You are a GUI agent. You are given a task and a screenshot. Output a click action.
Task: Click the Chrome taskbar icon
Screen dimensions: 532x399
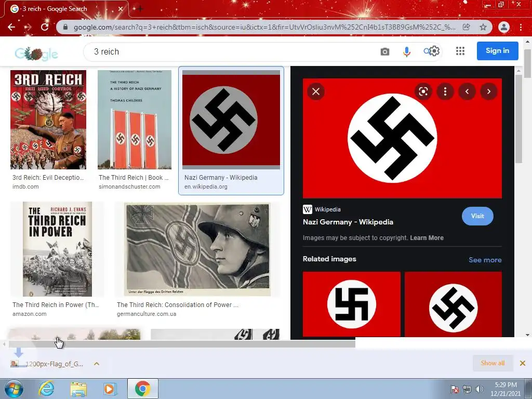click(x=143, y=389)
